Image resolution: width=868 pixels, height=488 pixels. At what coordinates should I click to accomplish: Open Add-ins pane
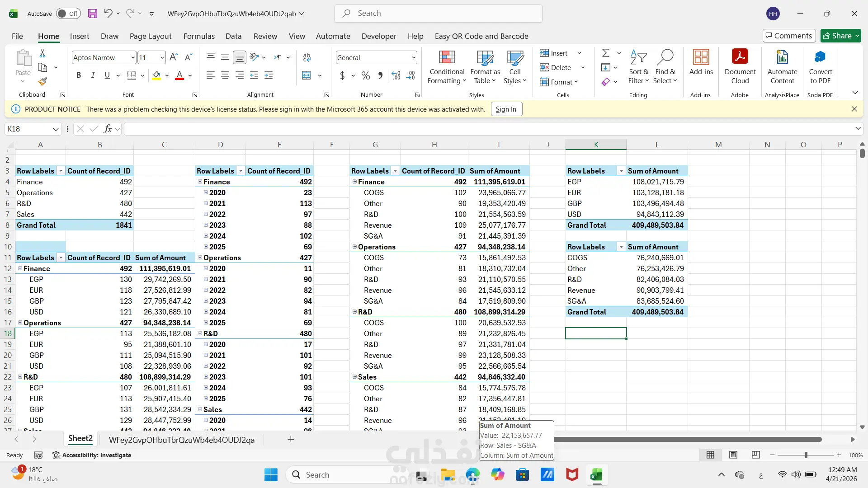click(x=701, y=62)
